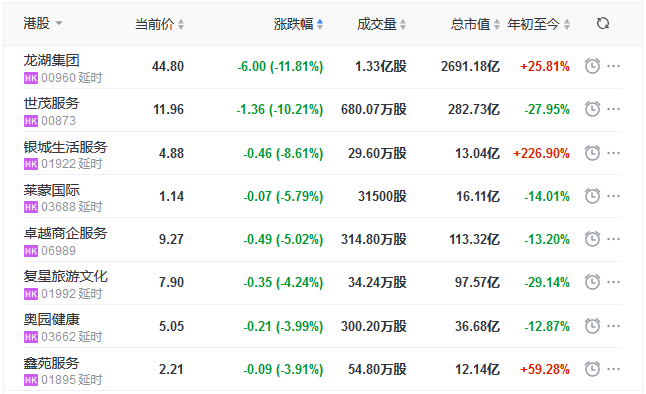Set alert clock for 奥园健康

(592, 326)
